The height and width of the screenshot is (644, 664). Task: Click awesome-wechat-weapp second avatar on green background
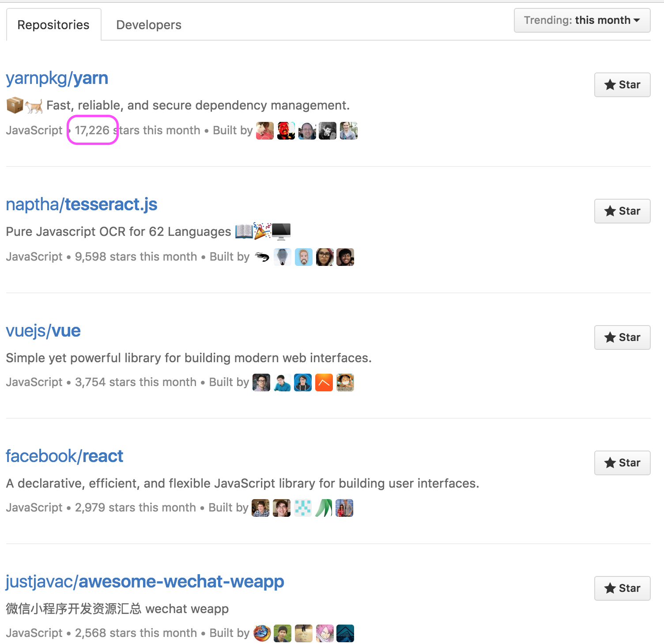point(283,633)
